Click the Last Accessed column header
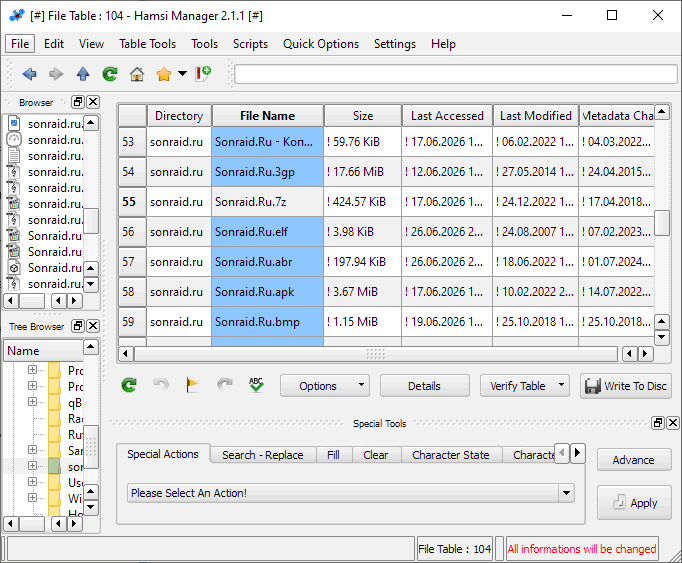This screenshot has width=682, height=563. 447,116
